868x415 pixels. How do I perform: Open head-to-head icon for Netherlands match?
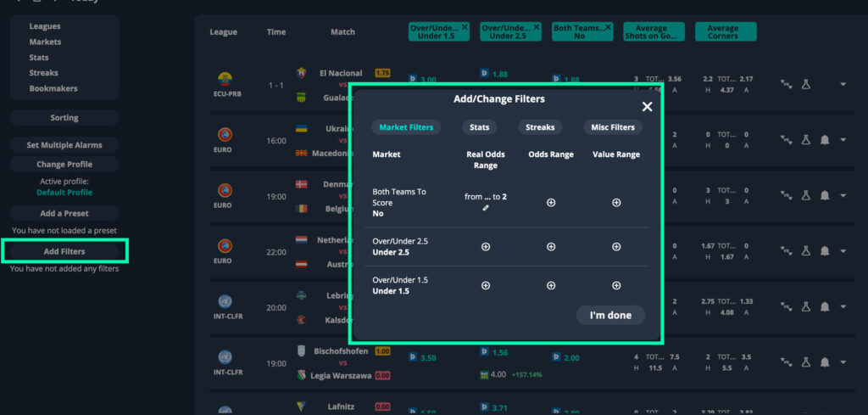(x=786, y=251)
